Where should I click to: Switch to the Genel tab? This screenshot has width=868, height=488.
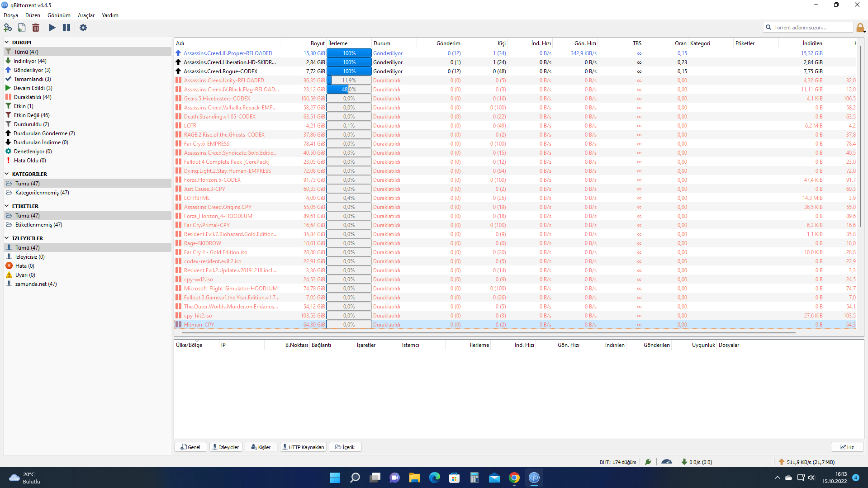point(190,447)
